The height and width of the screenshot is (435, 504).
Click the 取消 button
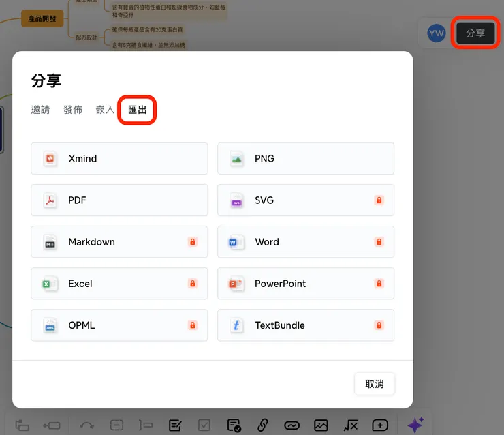375,383
